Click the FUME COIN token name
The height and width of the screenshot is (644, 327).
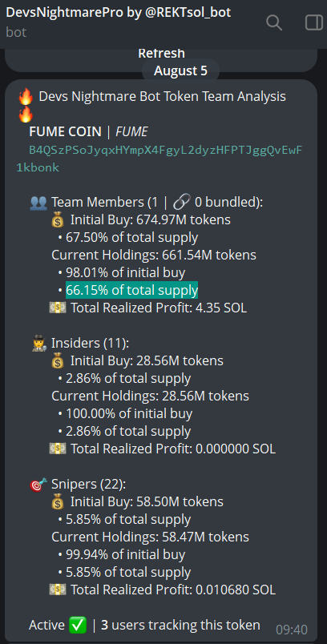[65, 132]
